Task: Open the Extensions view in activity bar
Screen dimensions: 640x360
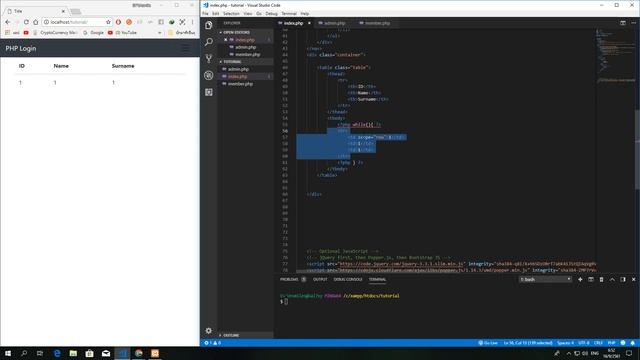Action: (x=209, y=92)
